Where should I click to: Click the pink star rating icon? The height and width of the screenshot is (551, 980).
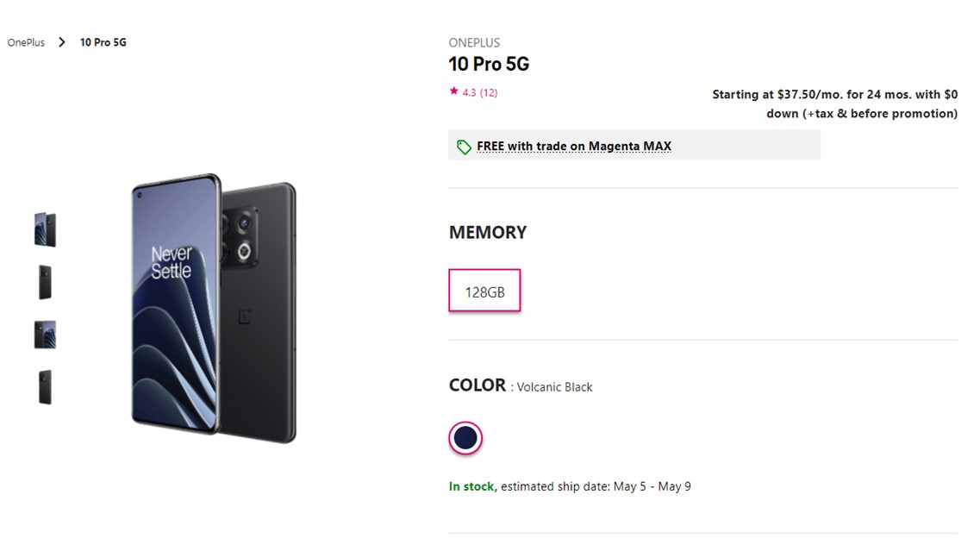(x=453, y=91)
